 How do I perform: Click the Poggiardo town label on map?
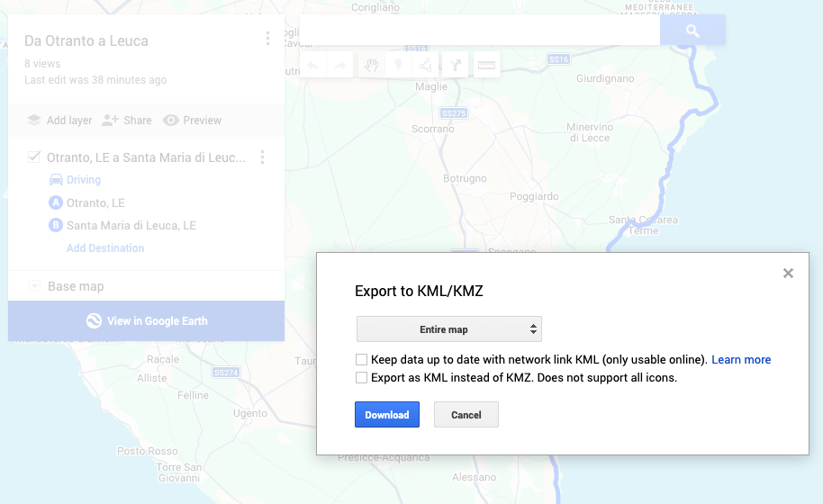(x=534, y=197)
